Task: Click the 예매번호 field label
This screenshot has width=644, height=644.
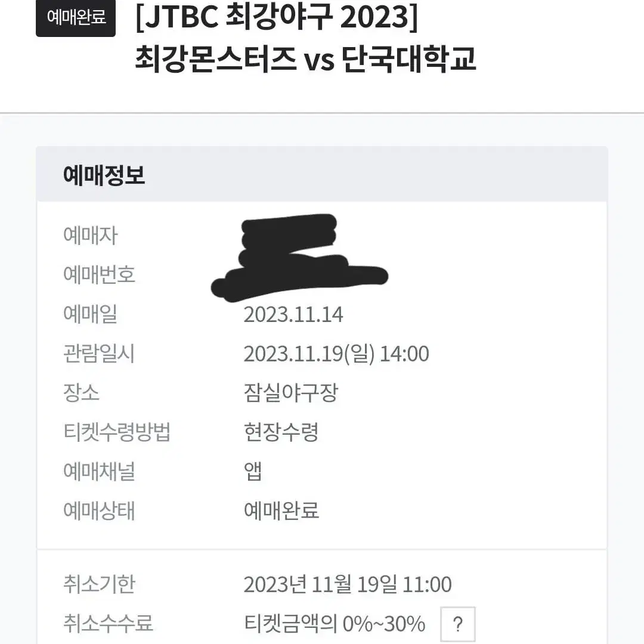Action: click(100, 274)
